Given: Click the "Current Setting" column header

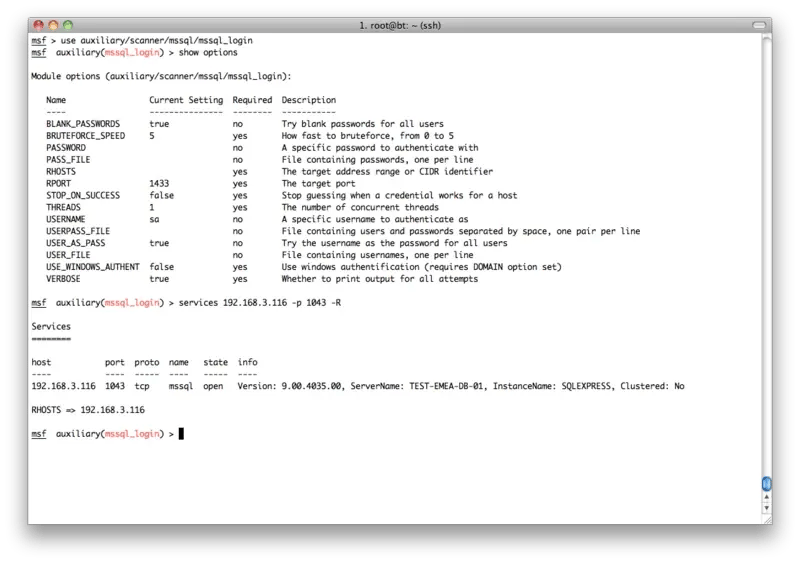Looking at the screenshot, I should (x=186, y=100).
